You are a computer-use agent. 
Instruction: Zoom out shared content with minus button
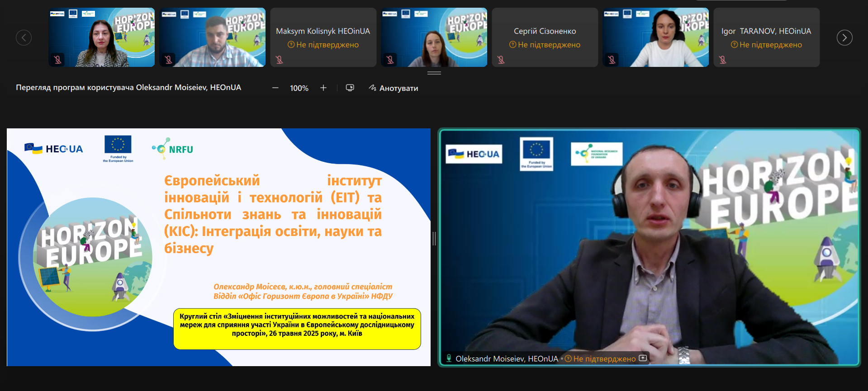click(x=275, y=88)
